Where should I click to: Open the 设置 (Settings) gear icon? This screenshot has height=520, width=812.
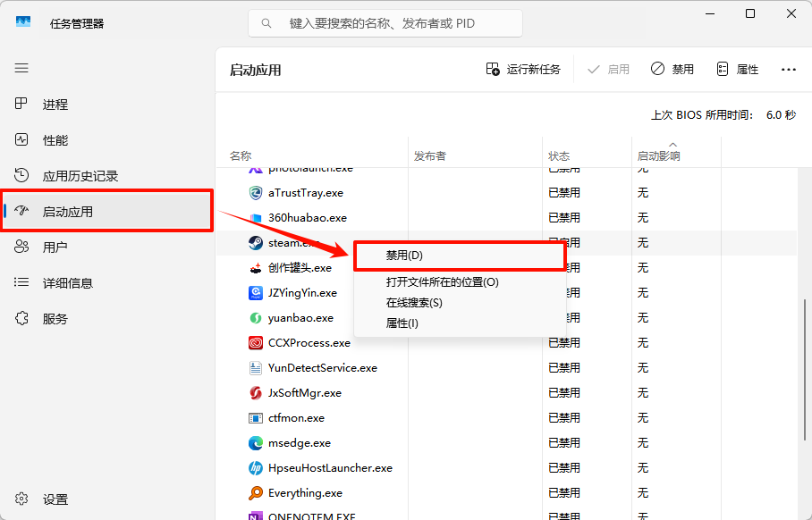(21, 499)
